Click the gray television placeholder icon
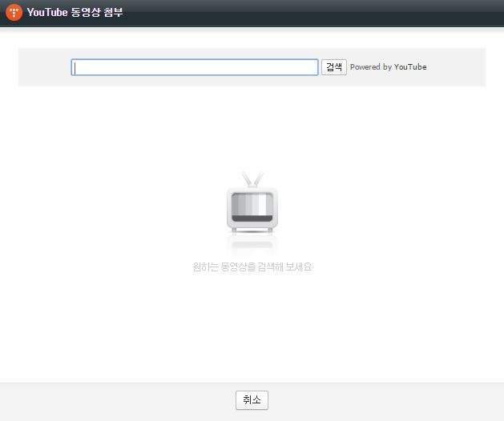The height and width of the screenshot is (421, 504). pos(252,202)
